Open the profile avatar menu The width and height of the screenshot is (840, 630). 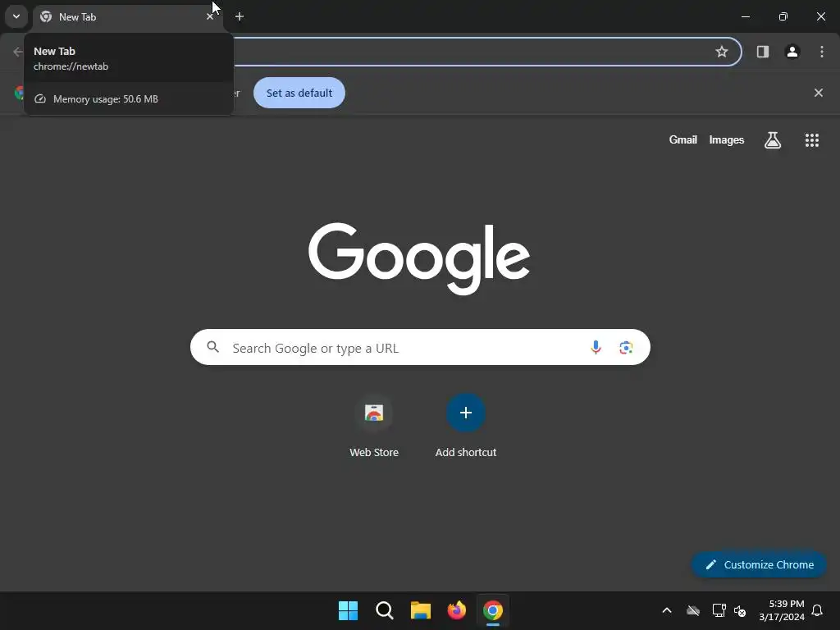tap(792, 52)
